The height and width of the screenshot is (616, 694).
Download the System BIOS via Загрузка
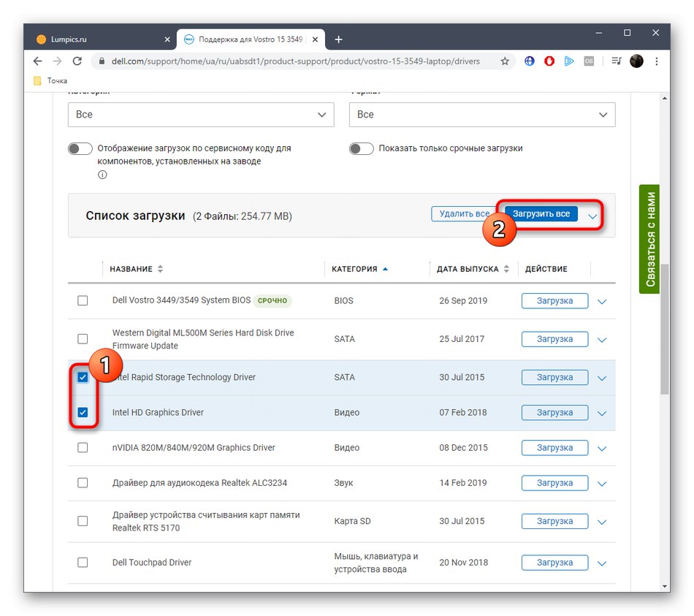point(554,301)
